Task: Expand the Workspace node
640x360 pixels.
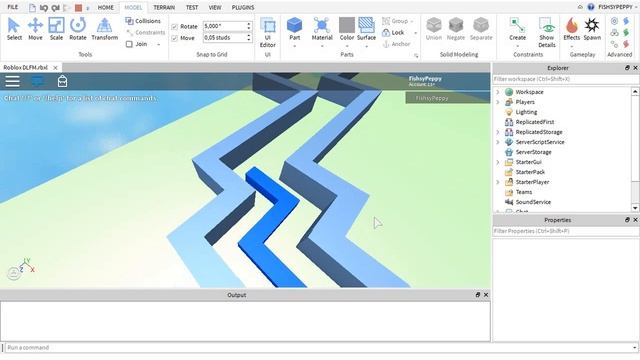Action: tap(498, 92)
